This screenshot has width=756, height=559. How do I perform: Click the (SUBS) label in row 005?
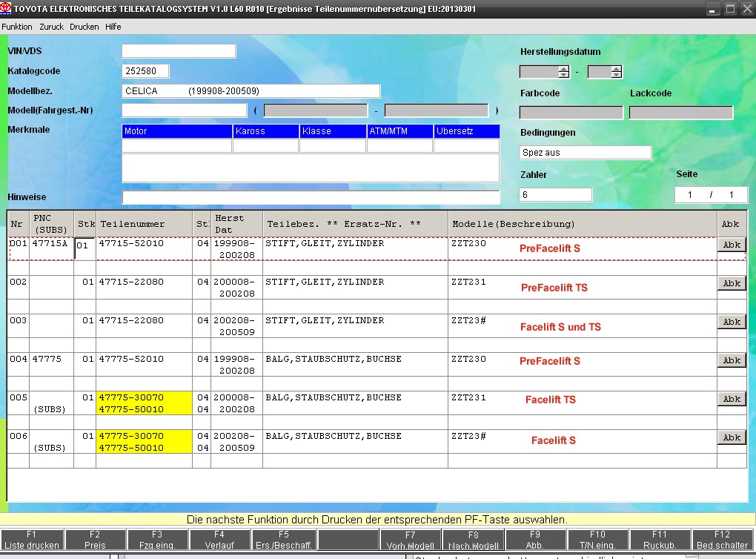coord(50,409)
